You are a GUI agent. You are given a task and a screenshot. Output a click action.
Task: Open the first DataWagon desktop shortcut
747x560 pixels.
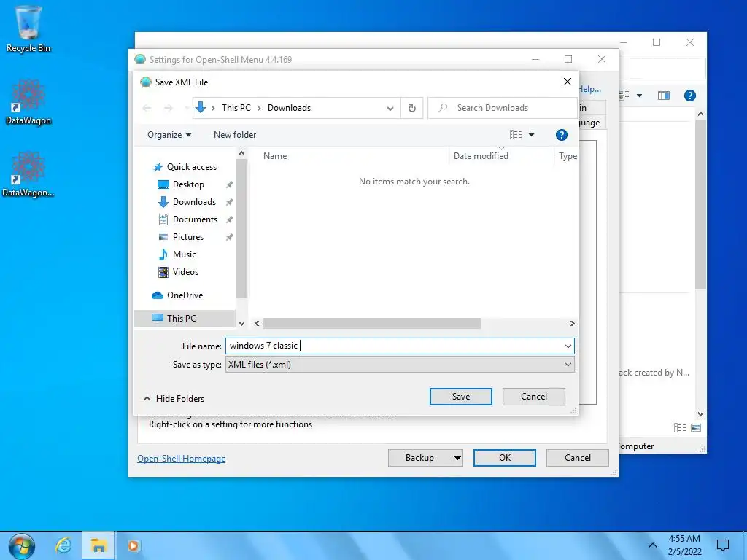(x=28, y=102)
